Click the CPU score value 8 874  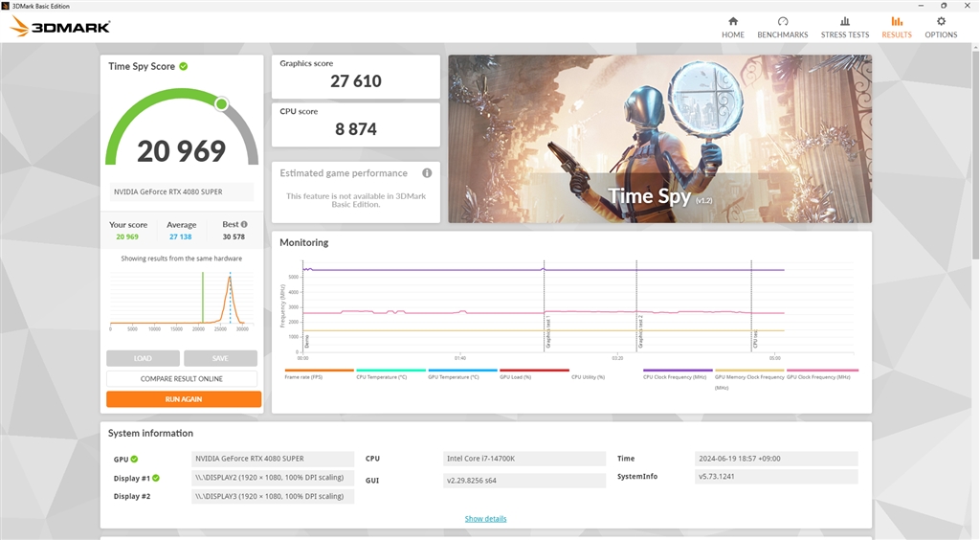point(356,129)
